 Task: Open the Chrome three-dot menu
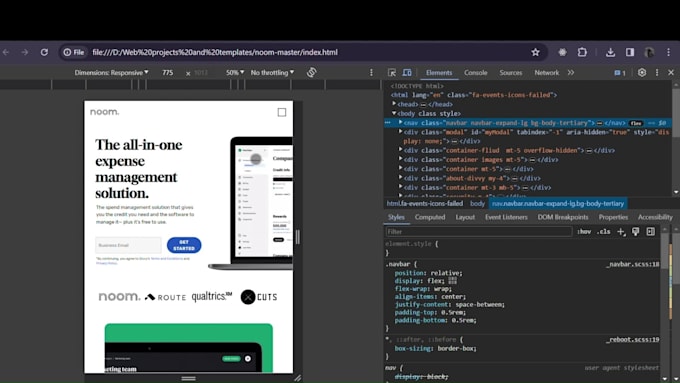pyautogui.click(x=668, y=52)
